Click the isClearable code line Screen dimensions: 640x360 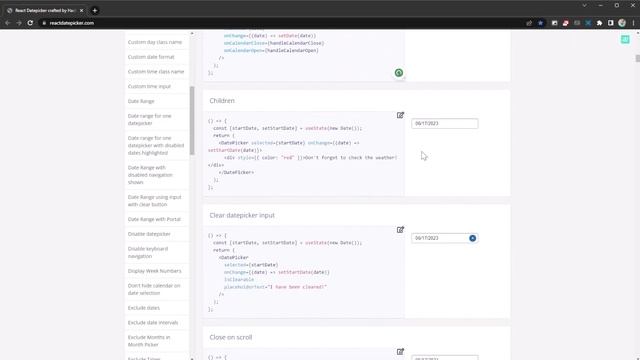coord(239,280)
